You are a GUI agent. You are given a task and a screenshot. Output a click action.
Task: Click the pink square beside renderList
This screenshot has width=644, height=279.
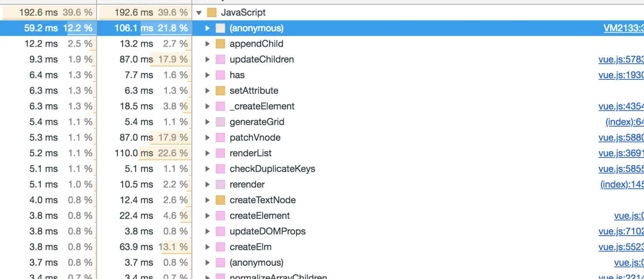coord(220,153)
